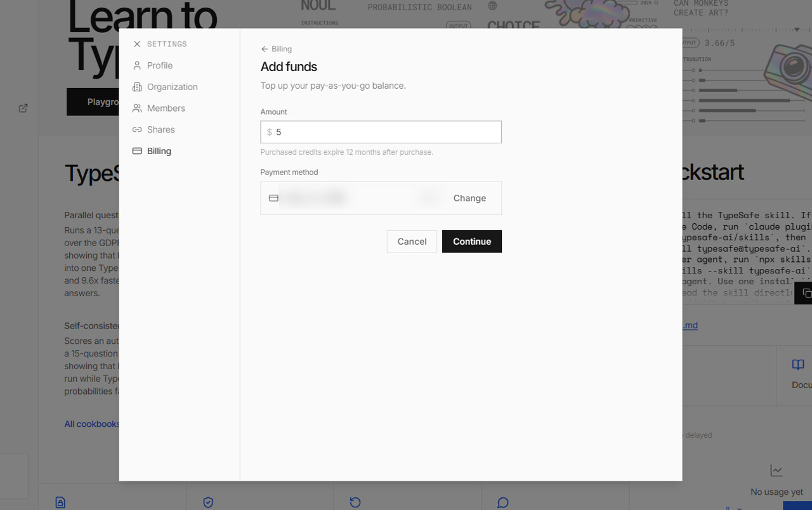Click the circular arrow icon at bottom

click(355, 502)
